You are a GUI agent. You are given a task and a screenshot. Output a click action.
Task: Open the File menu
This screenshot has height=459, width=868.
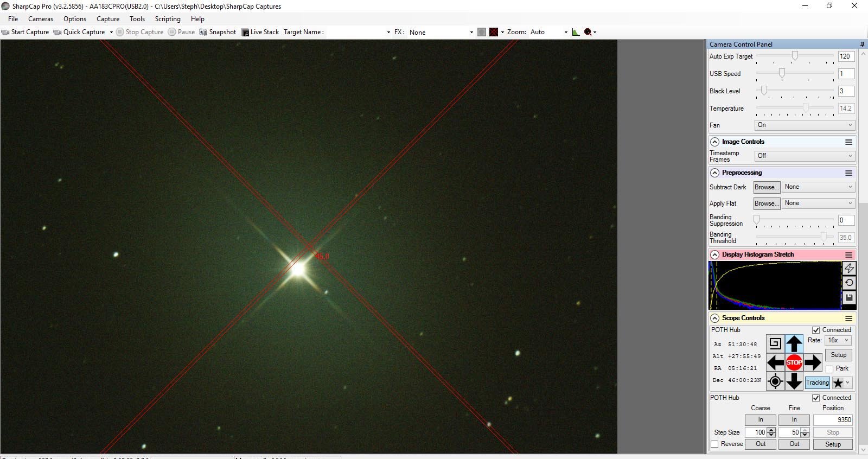tap(13, 19)
